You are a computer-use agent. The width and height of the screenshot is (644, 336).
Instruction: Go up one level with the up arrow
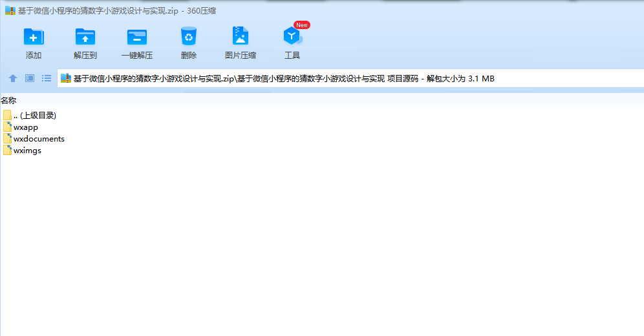point(13,78)
